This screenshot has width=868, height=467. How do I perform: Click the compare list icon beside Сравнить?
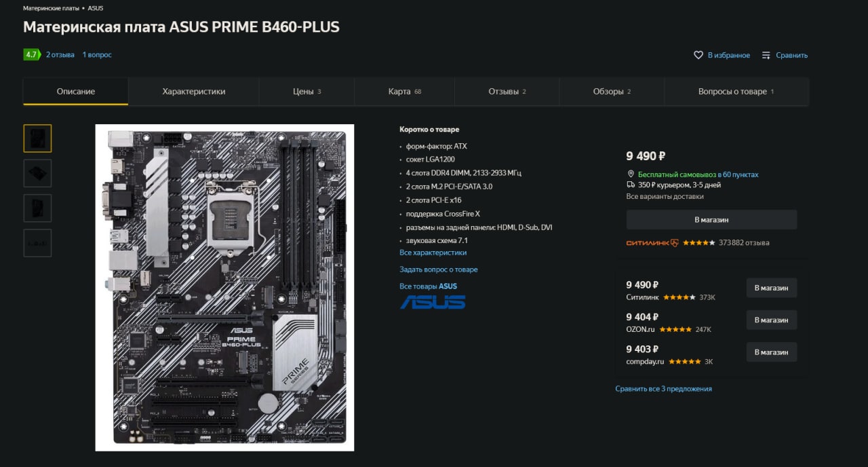pyautogui.click(x=766, y=55)
